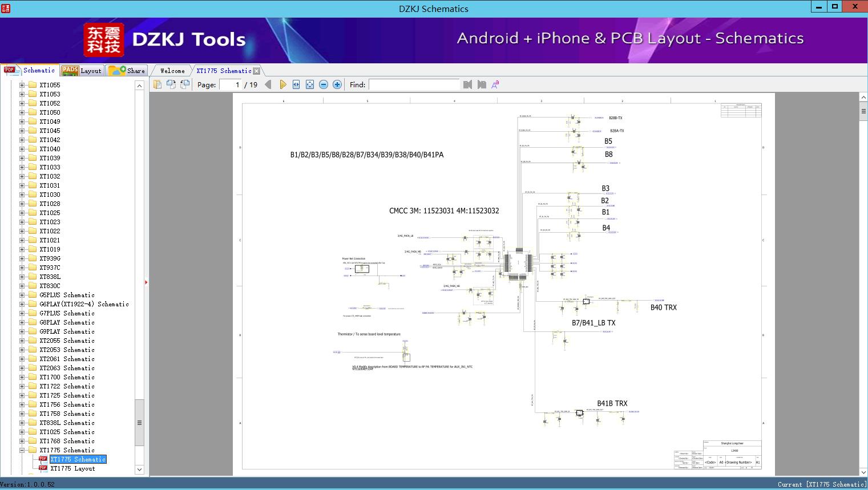Select the XT1775 Schematic file in tree
The image size is (868, 490).
point(78,459)
